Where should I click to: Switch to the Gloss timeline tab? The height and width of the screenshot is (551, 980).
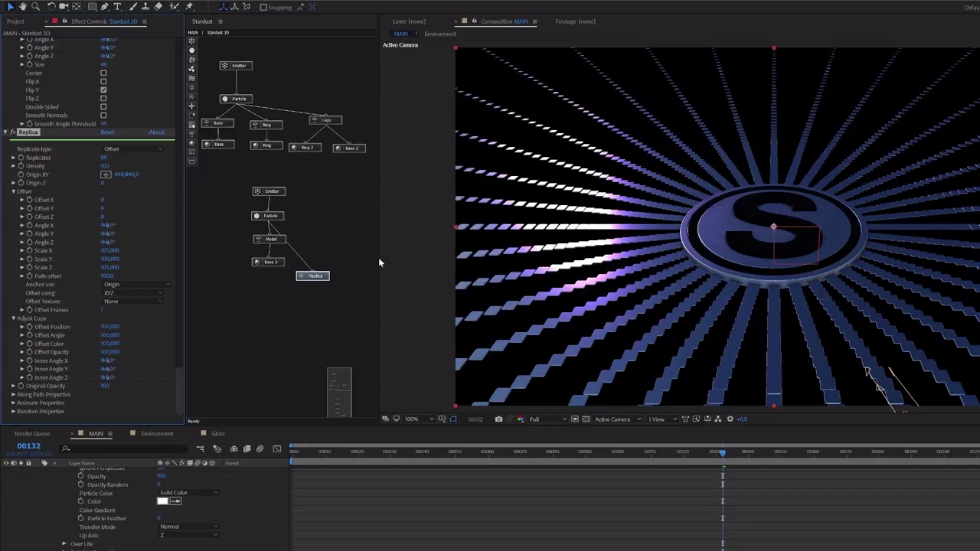218,434
